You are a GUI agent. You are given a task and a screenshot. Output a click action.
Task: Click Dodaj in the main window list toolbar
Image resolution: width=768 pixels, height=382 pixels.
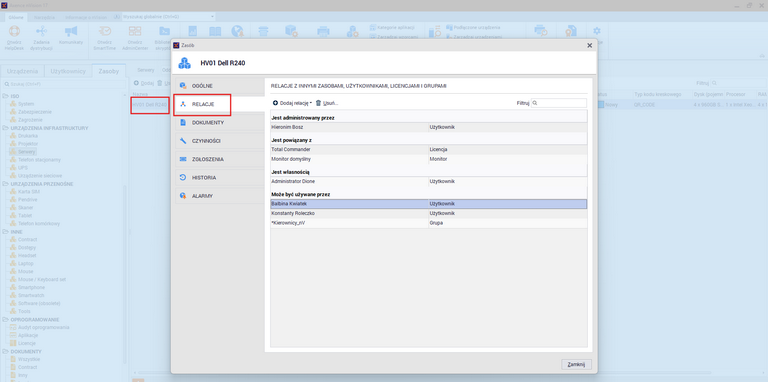point(144,83)
